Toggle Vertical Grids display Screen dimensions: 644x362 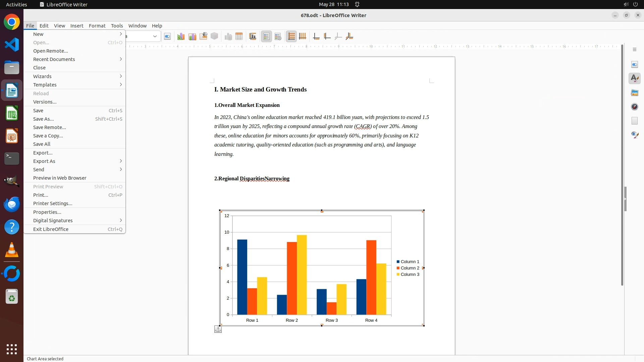[303, 36]
